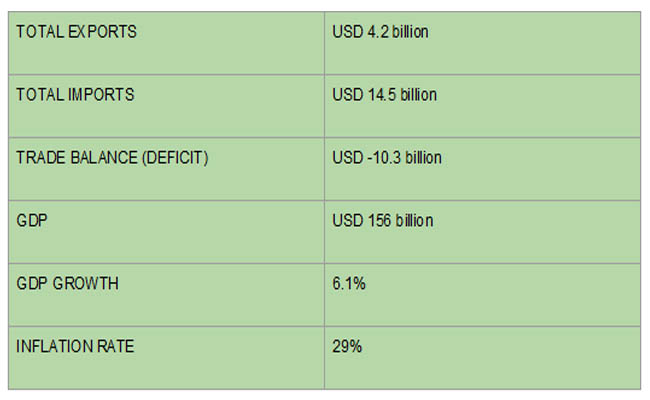Click the word IMPORTS in second row
The width and height of the screenshot is (650, 400).
point(101,95)
